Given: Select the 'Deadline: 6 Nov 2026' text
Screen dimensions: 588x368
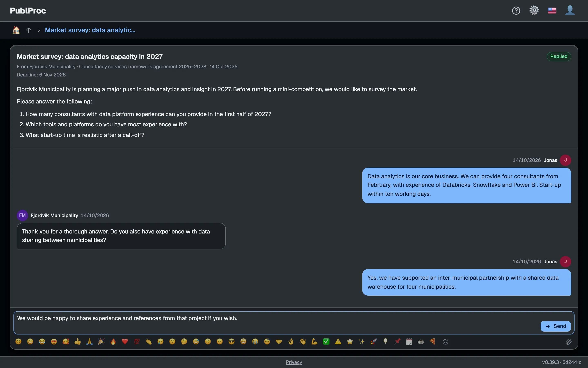Looking at the screenshot, I should [x=41, y=75].
